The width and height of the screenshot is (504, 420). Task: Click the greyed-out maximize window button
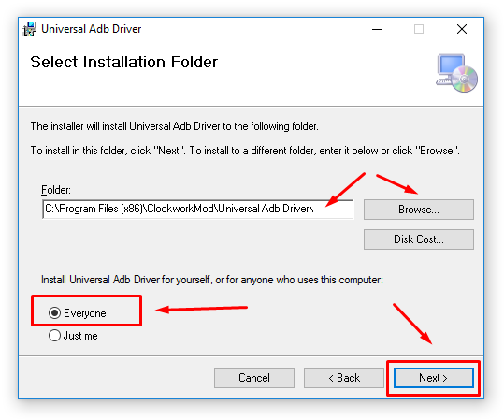[x=419, y=29]
